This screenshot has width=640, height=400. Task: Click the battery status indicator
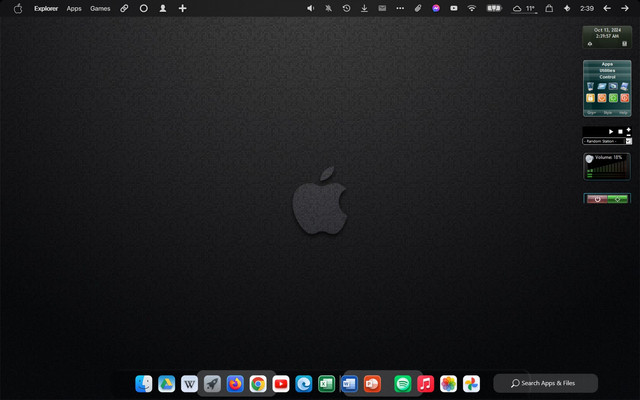tap(494, 8)
